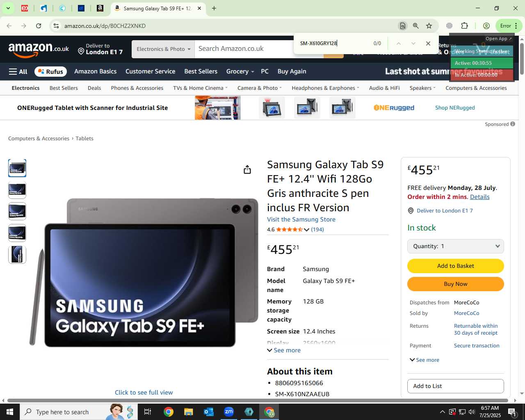Open the All hamburger menu
The width and height of the screenshot is (525, 420).
click(x=18, y=71)
